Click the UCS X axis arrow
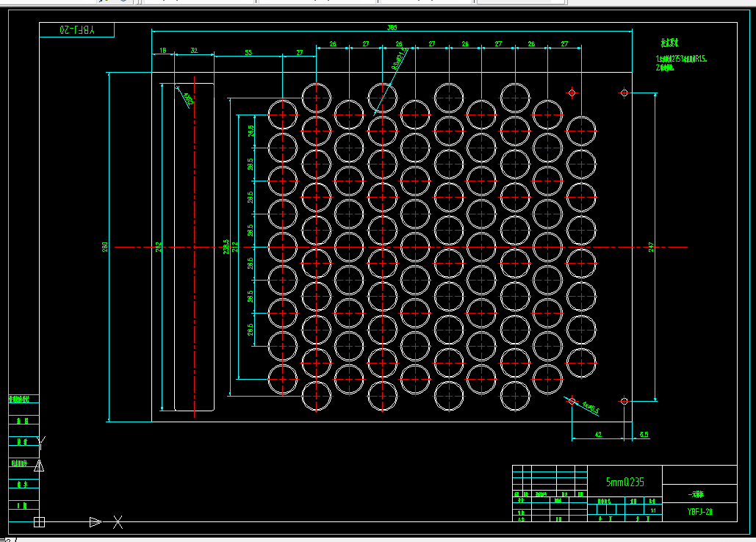Viewport: 756px width, 542px height. (96, 521)
